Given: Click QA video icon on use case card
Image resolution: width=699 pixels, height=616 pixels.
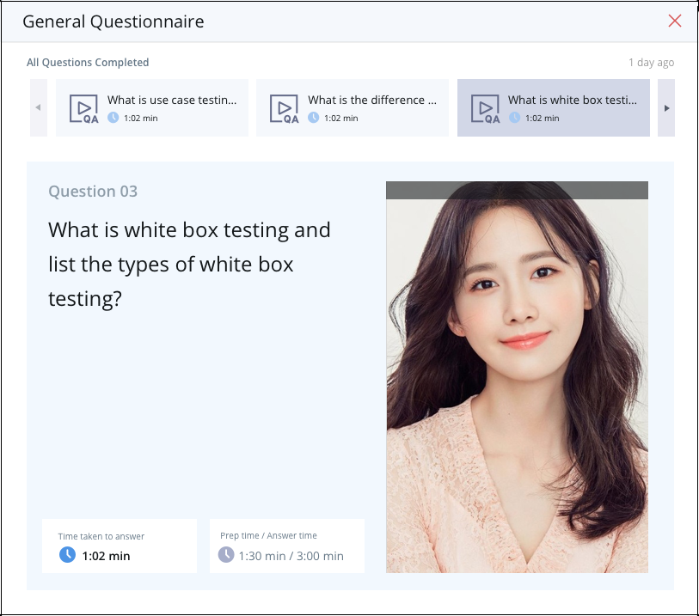Looking at the screenshot, I should click(83, 108).
